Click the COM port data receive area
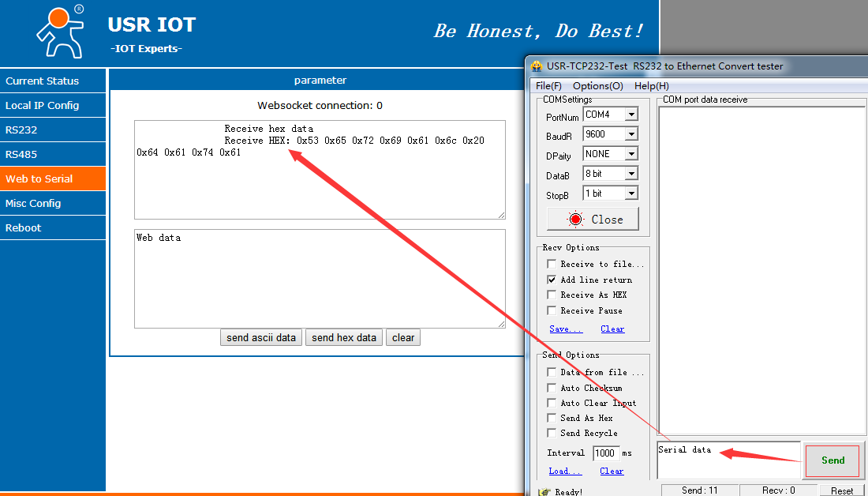 [x=761, y=270]
